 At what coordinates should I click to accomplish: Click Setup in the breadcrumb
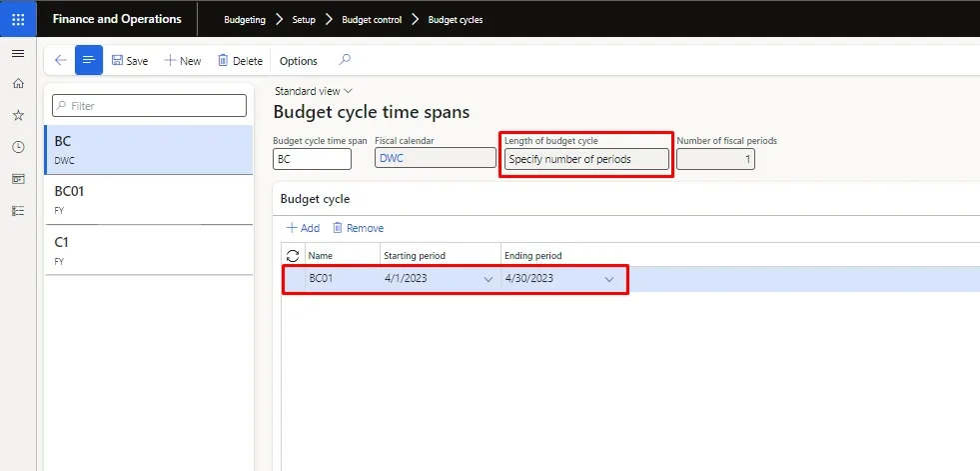tap(304, 19)
